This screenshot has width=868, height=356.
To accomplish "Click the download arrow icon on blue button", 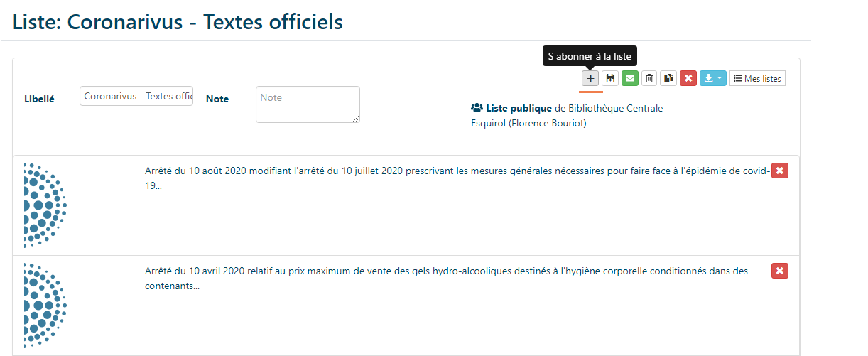I will [x=709, y=78].
